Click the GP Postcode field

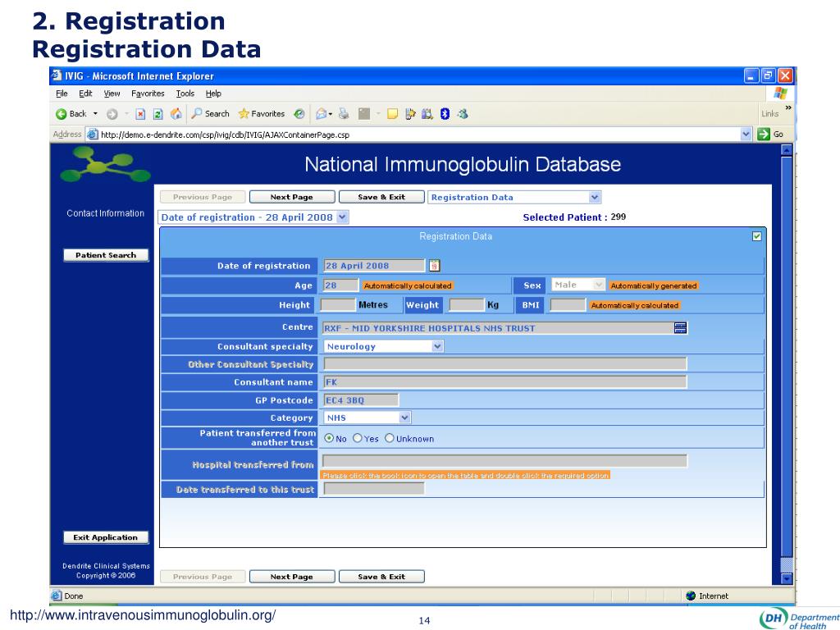[x=361, y=400]
